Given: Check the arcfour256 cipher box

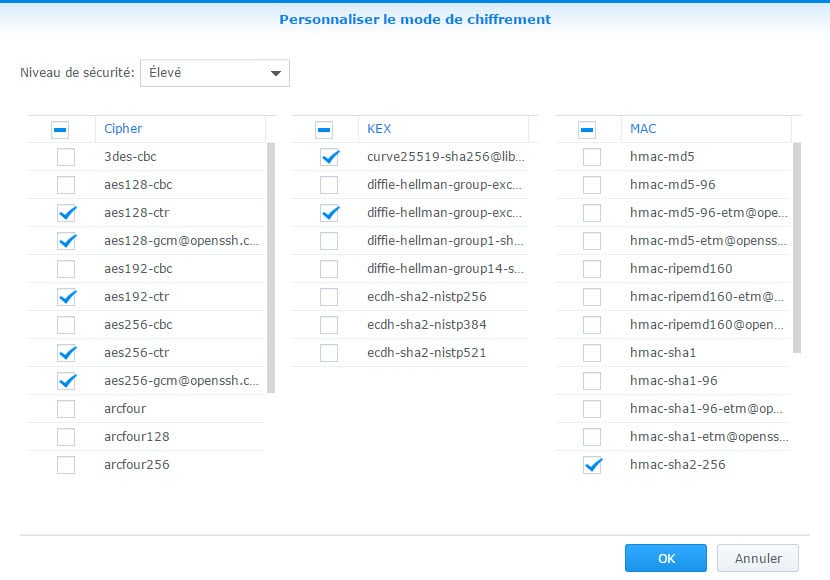Looking at the screenshot, I should coord(66,465).
